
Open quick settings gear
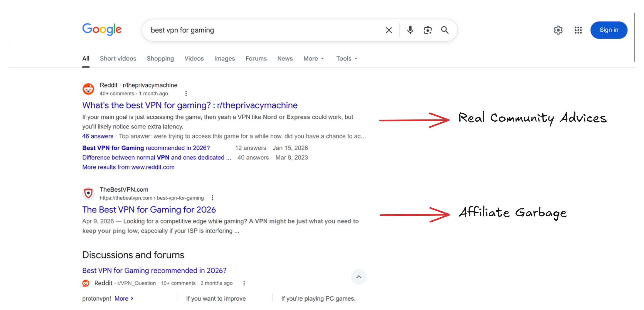click(558, 30)
